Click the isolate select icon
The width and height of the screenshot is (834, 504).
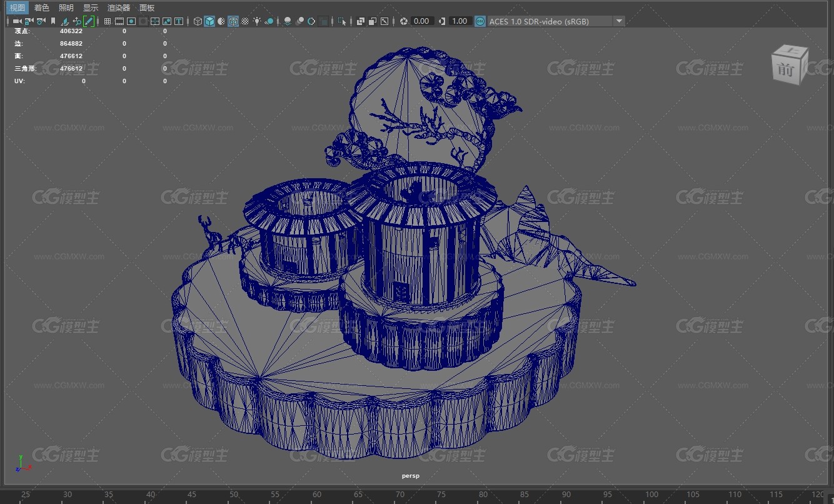pos(342,21)
